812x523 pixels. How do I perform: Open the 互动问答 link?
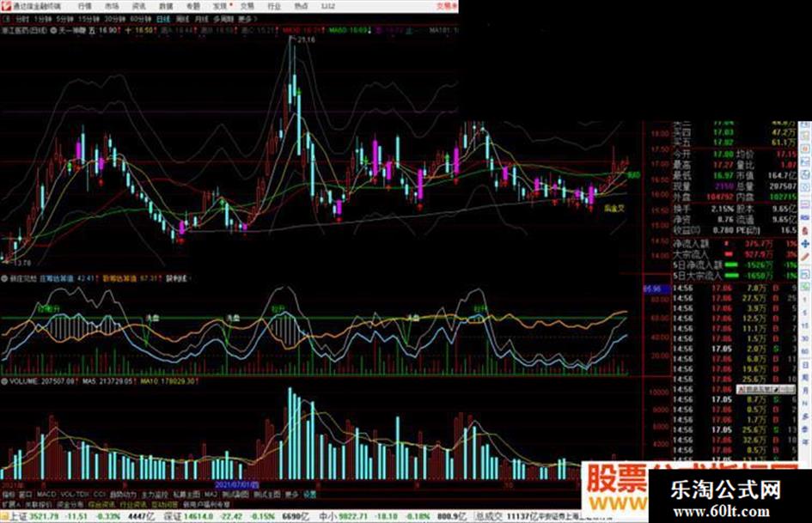click(x=164, y=504)
